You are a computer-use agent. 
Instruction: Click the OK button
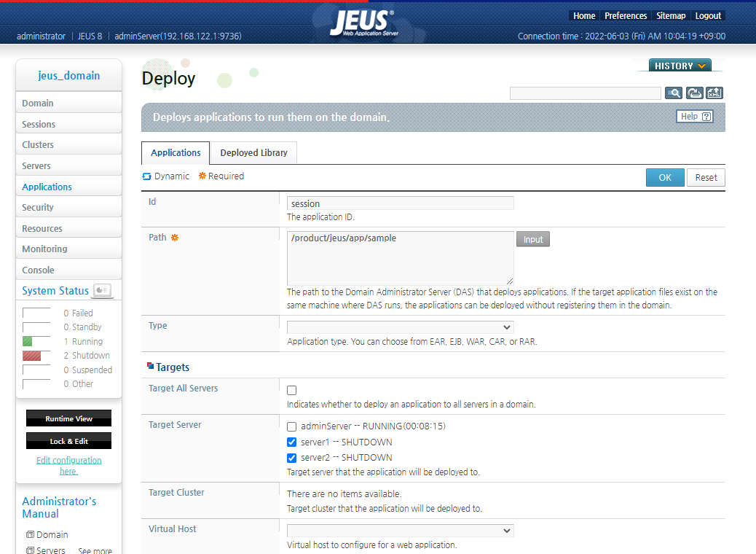click(665, 178)
